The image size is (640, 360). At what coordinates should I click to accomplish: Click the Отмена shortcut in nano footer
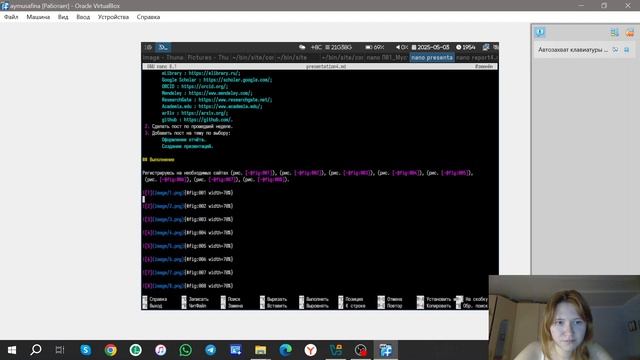tap(390, 299)
